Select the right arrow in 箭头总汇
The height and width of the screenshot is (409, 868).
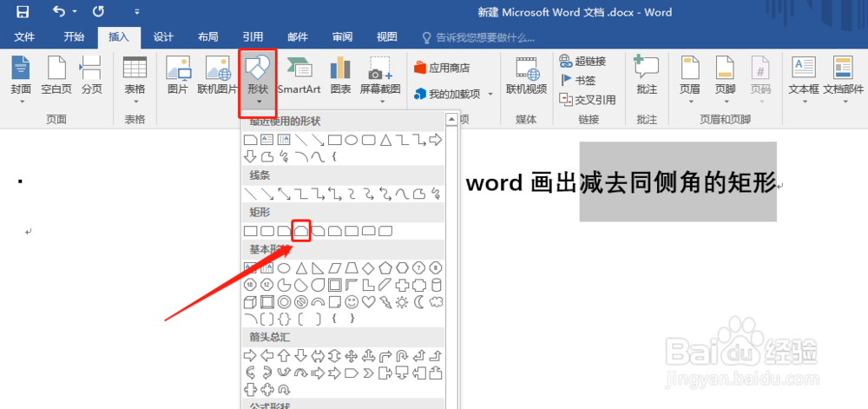[x=250, y=355]
